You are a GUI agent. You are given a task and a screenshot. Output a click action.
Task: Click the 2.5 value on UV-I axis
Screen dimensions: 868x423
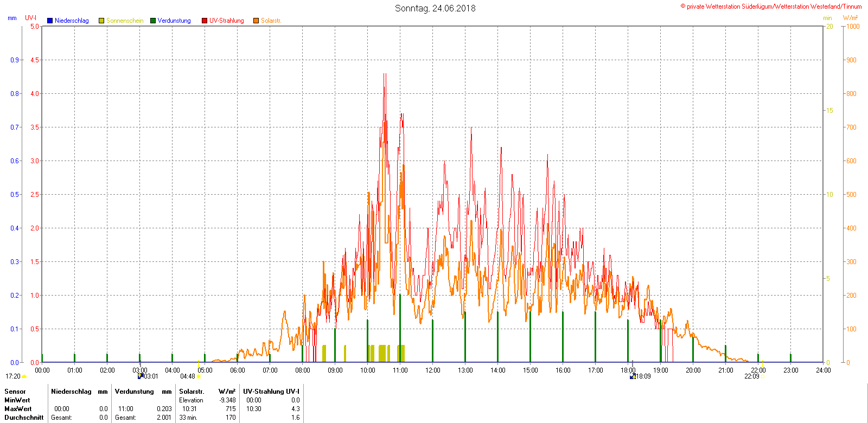tap(35, 195)
